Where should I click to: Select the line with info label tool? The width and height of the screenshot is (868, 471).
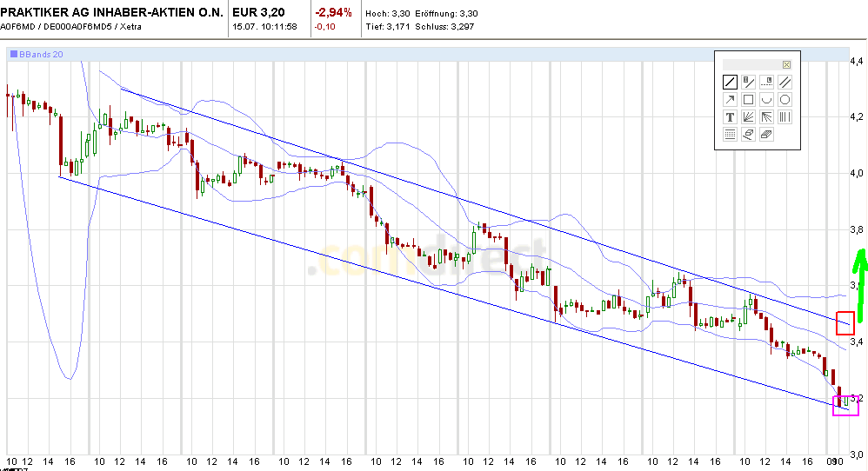(749, 83)
